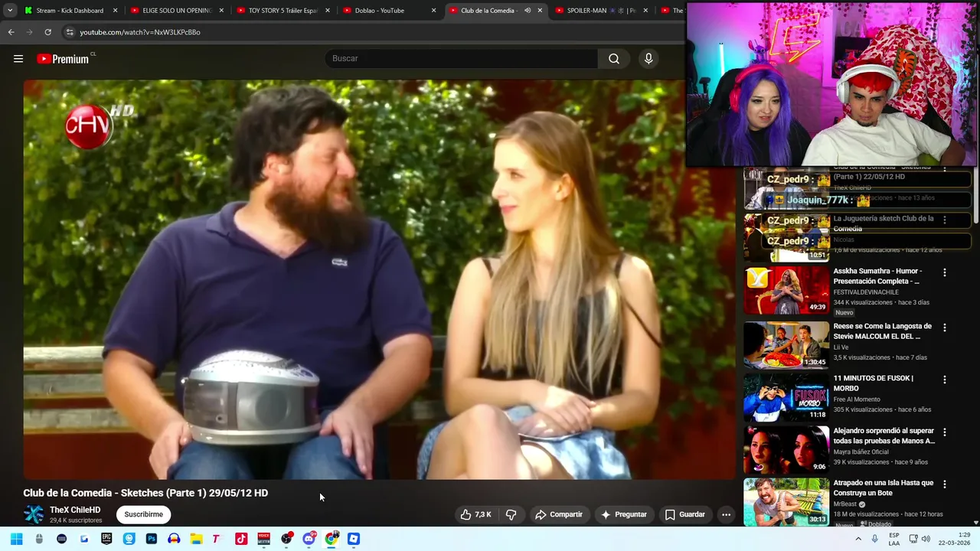Click video title 'Club de la Comedia - Sketches'
The image size is (980, 551).
tap(145, 494)
